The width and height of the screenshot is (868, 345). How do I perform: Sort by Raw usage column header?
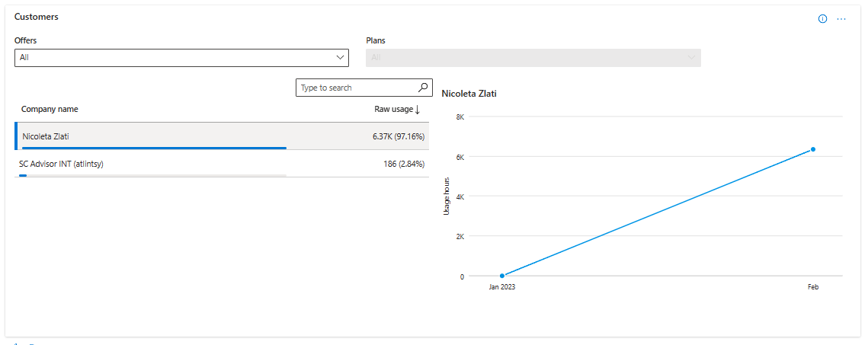pos(393,110)
